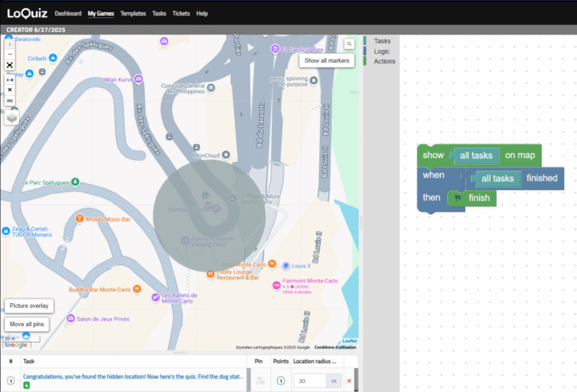This screenshot has width=577, height=392.
Task: Click perez spinning on purpose marker
Action: 313,80
